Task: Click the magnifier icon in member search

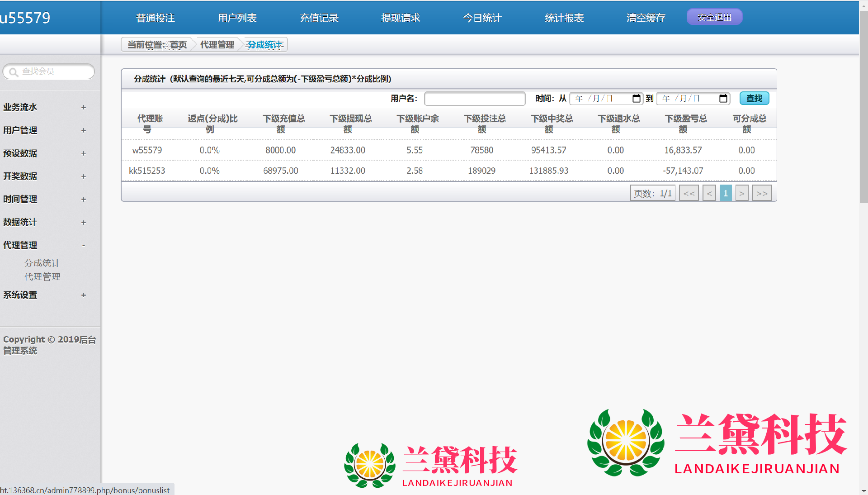Action: pos(13,72)
